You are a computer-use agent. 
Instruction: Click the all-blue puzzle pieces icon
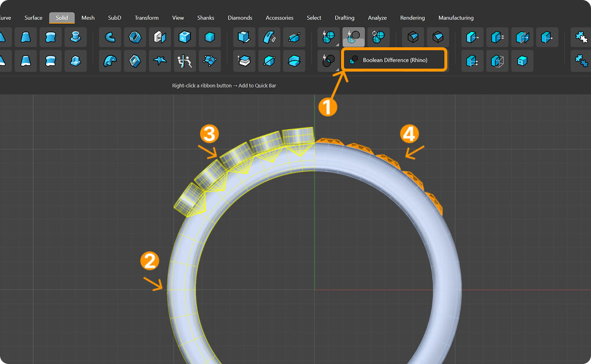click(582, 61)
